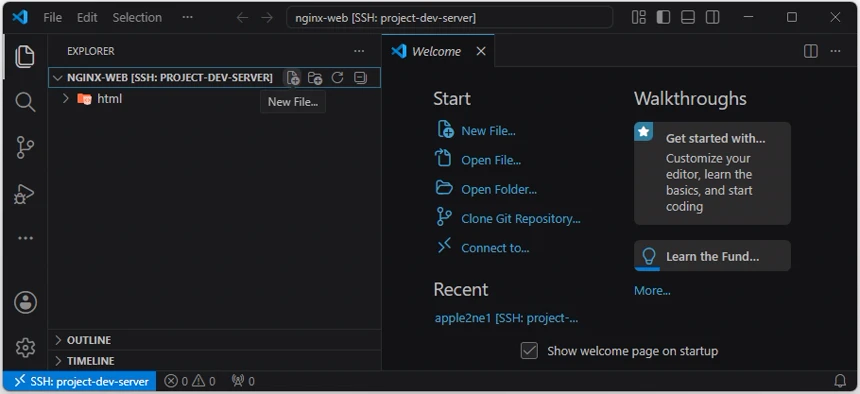Click the Open Folder... link
The image size is (860, 394).
tap(499, 189)
